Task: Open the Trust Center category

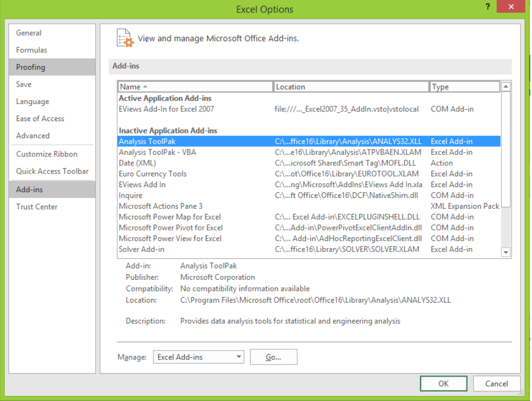Action: (x=52, y=207)
